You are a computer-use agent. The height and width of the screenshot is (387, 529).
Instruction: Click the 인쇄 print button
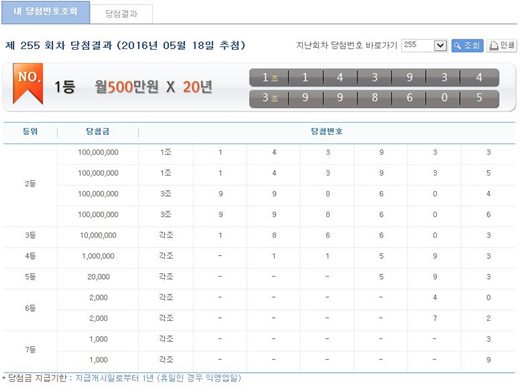click(502, 46)
